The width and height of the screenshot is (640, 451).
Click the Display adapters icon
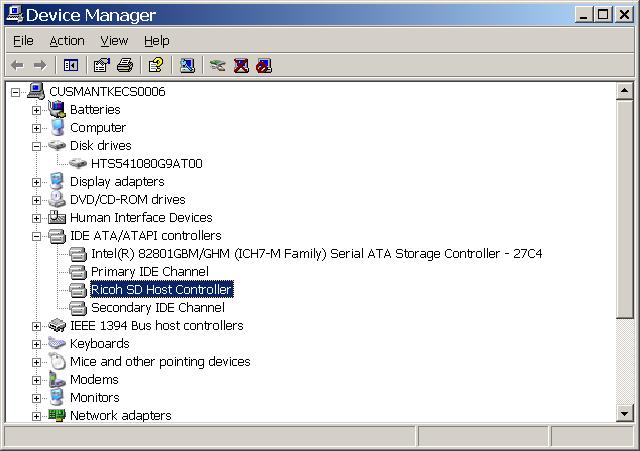click(57, 181)
